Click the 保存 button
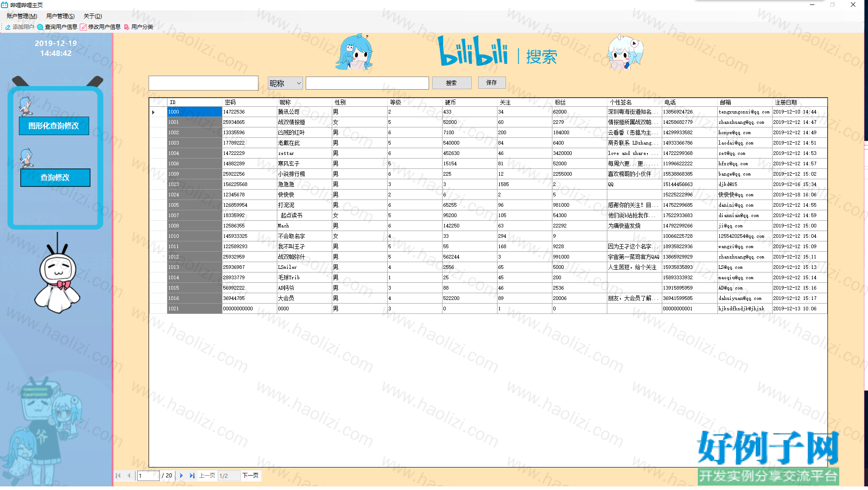Viewport: 868px width, 490px height. [492, 83]
